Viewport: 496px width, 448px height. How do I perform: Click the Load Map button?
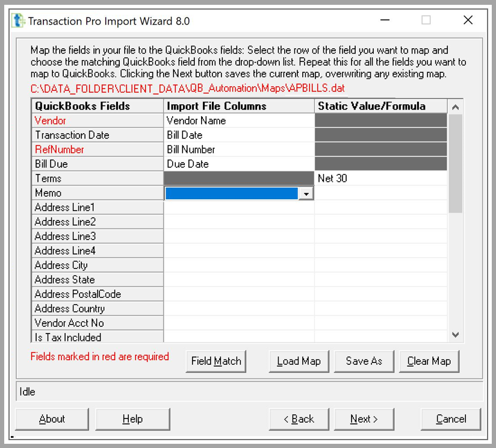pos(299,361)
